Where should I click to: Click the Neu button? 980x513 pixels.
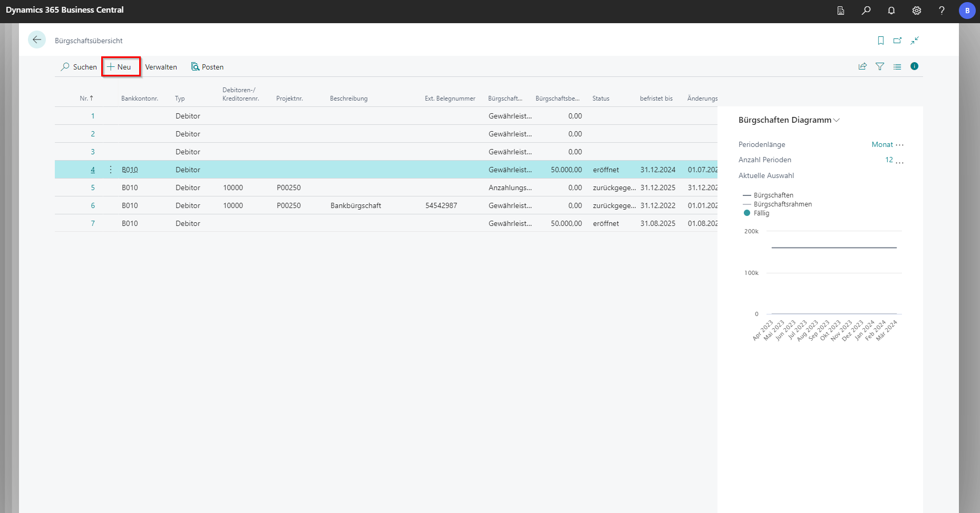120,67
